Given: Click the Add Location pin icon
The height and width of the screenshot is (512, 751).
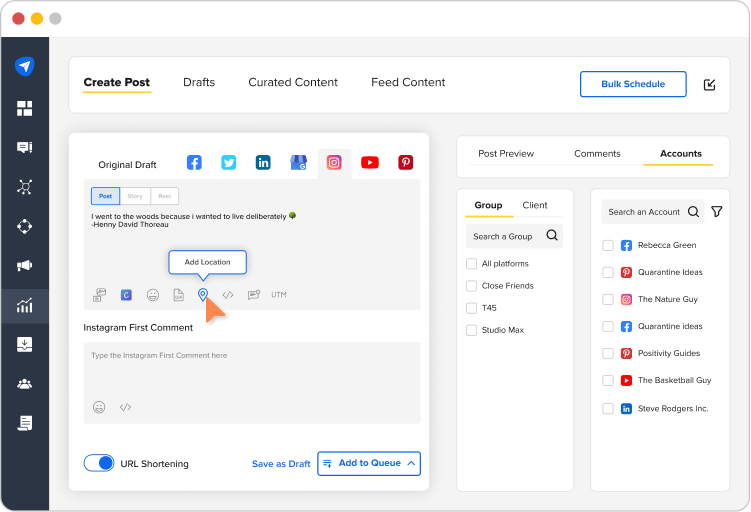Looking at the screenshot, I should pos(203,295).
